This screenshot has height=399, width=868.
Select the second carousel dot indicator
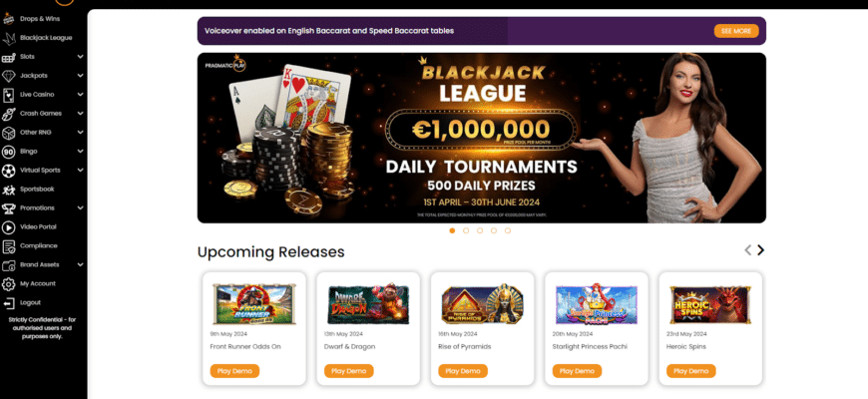click(x=466, y=230)
